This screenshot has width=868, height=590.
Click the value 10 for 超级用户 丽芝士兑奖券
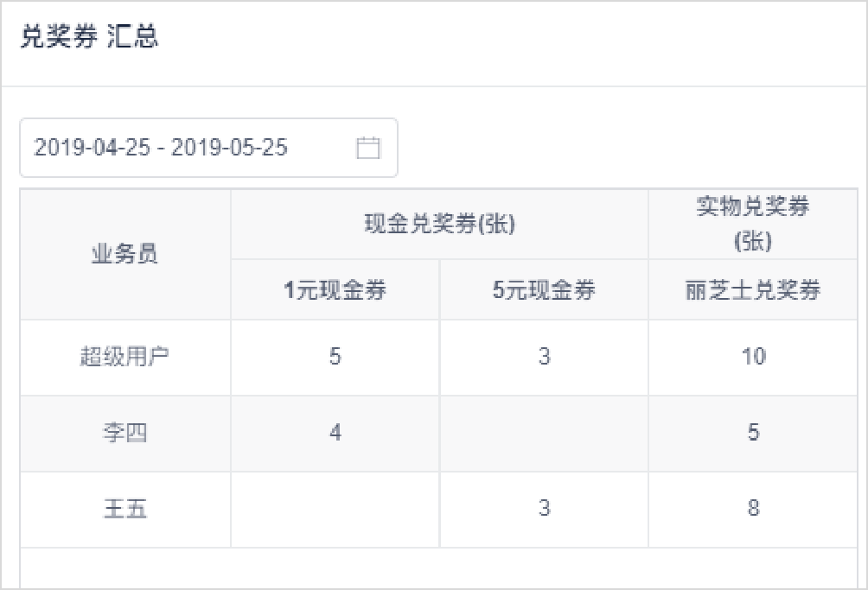(752, 357)
